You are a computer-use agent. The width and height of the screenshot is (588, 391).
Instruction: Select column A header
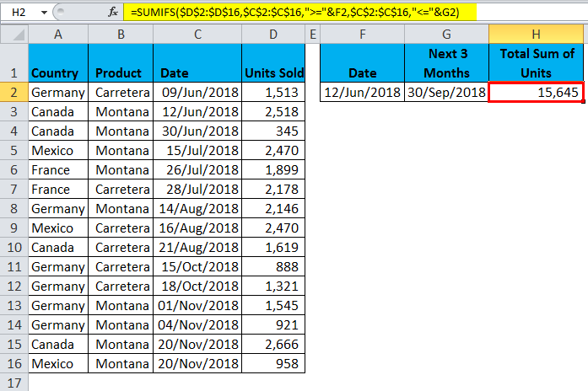click(x=57, y=34)
